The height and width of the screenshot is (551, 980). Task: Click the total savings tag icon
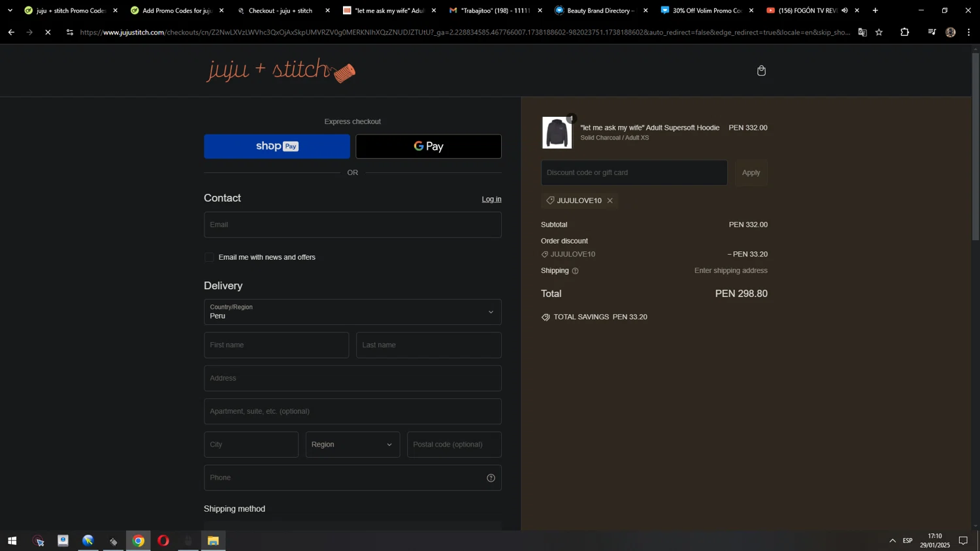(x=546, y=317)
